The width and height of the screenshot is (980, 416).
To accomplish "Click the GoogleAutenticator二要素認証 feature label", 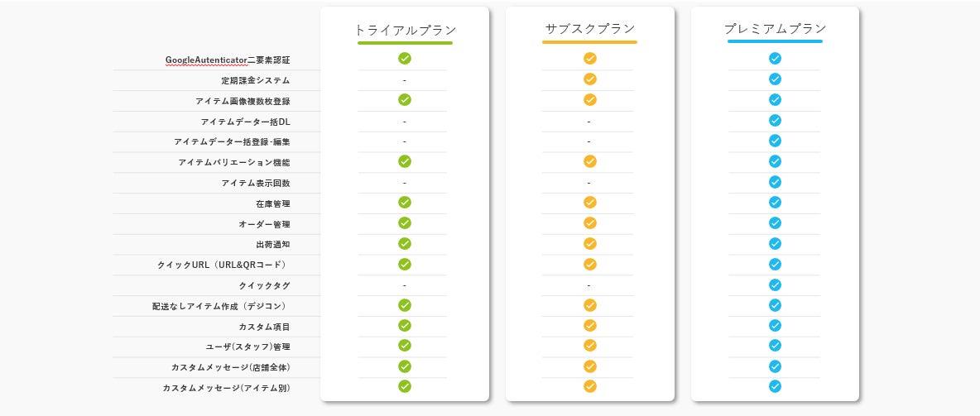I will point(228,60).
